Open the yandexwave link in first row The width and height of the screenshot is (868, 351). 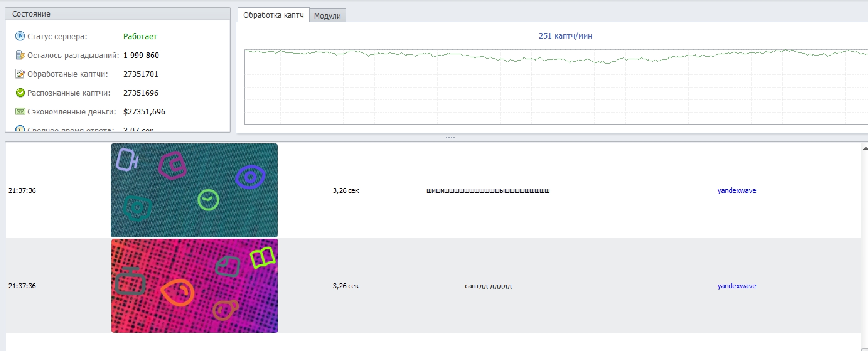pyautogui.click(x=736, y=190)
